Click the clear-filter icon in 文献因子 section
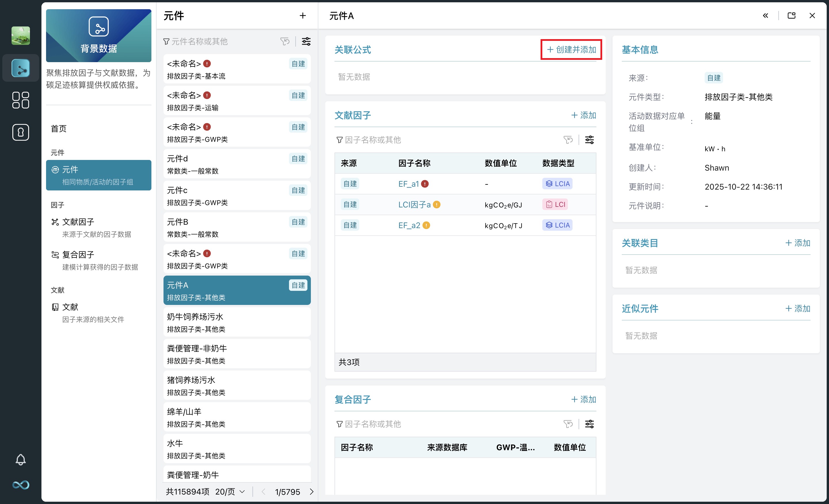 point(568,140)
